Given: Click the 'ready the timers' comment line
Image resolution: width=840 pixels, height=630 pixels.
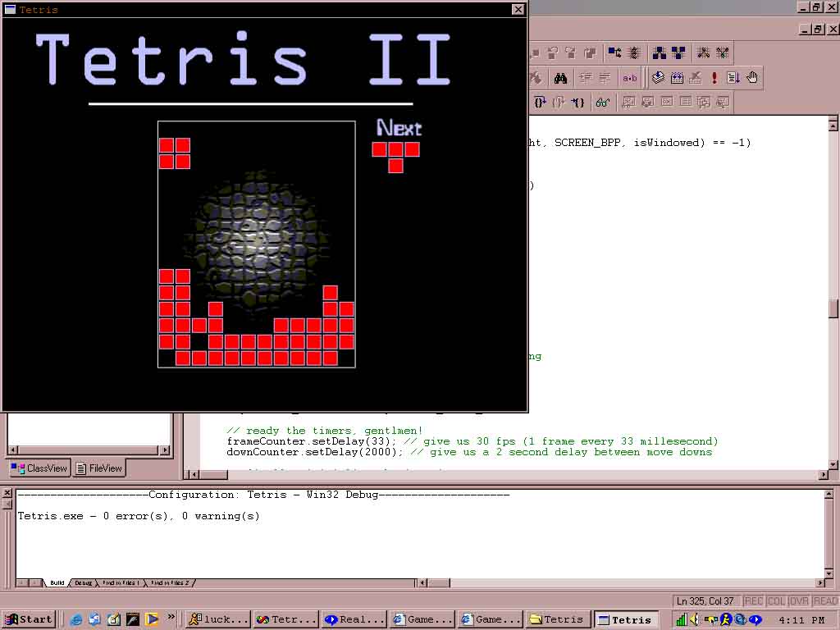Looking at the screenshot, I should pos(324,431).
